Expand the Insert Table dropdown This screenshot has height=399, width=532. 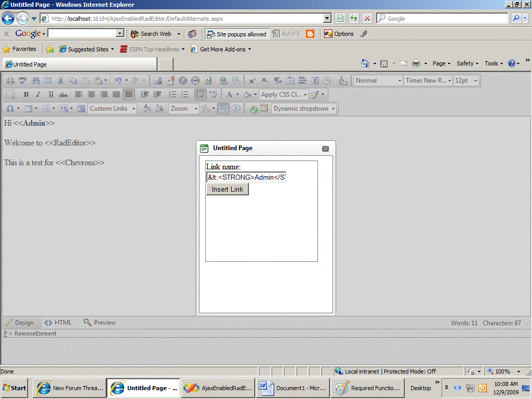point(36,109)
